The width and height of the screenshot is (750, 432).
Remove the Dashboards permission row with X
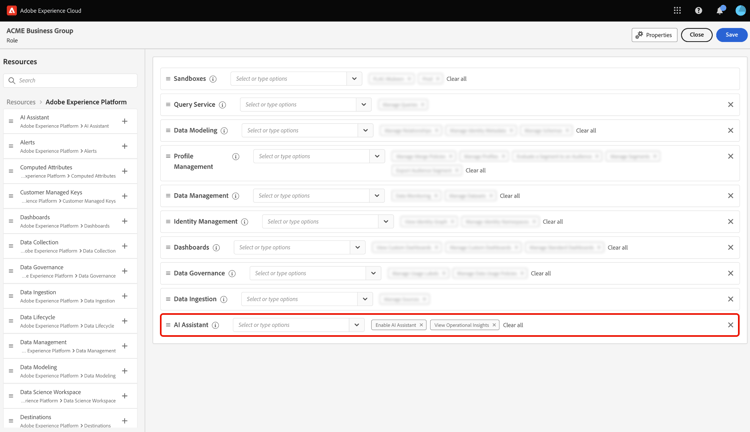[x=730, y=247]
